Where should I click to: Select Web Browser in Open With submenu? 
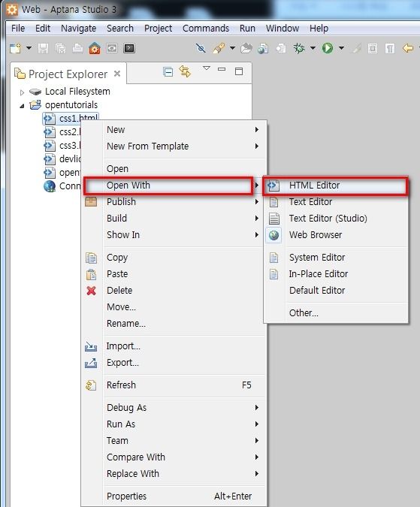tap(336, 235)
